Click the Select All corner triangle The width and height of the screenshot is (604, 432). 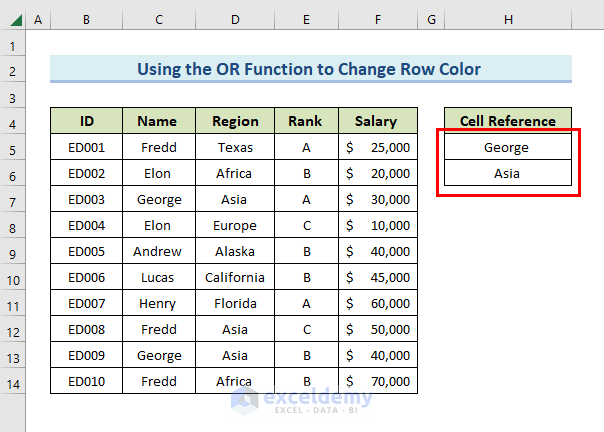[13, 20]
